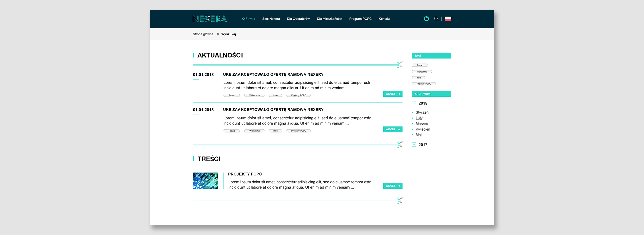Select Prawo tag under first news item
The height and width of the screenshot is (235, 644).
pyautogui.click(x=232, y=95)
